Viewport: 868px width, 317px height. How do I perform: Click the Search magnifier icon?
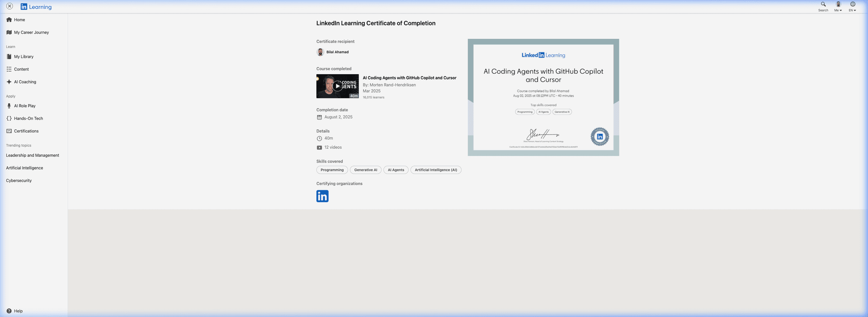click(823, 5)
